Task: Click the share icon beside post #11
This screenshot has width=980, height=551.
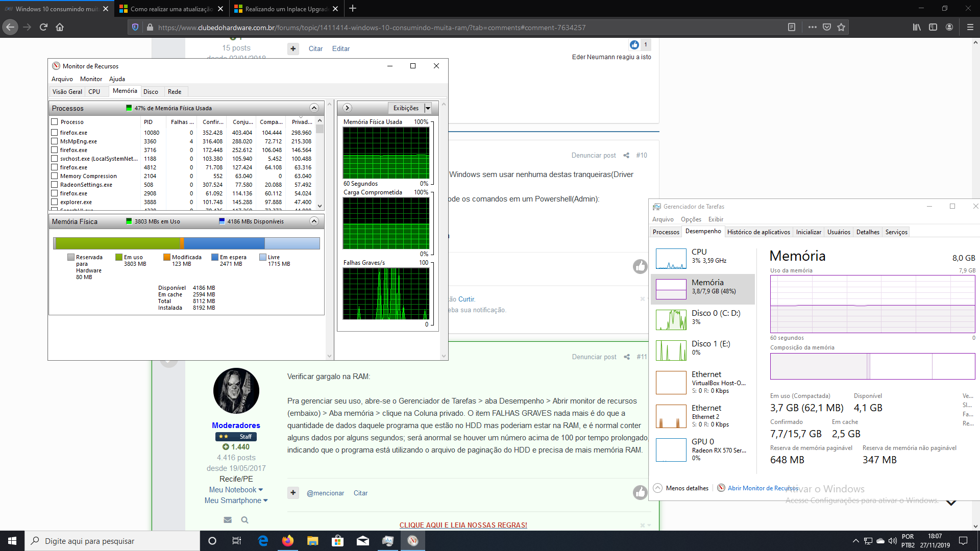Action: coord(627,357)
